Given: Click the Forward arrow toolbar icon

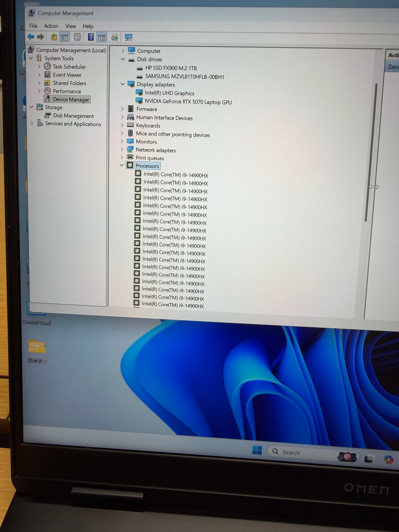Looking at the screenshot, I should pos(41,37).
